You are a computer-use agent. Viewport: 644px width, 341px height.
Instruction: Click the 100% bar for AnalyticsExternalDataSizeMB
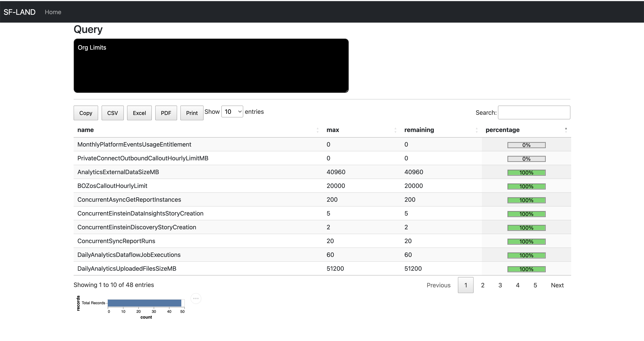tap(526, 173)
